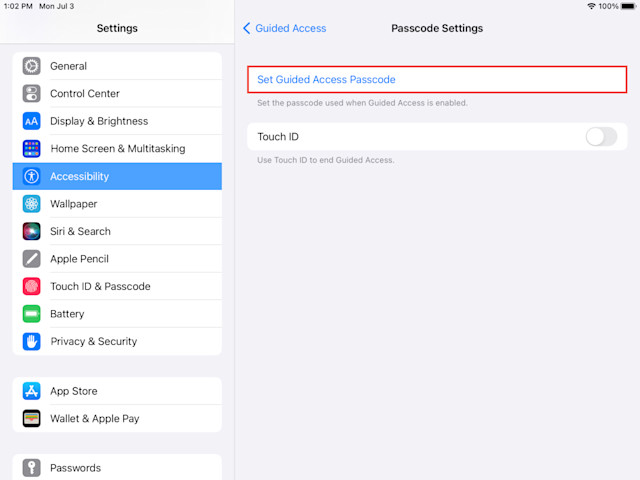Screen dimensions: 640x480
Task: Open Home Screen & Multitasking icon
Action: pos(31,149)
